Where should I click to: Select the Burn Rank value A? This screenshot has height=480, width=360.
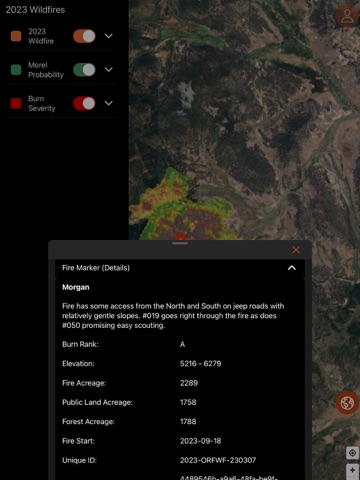point(182,344)
